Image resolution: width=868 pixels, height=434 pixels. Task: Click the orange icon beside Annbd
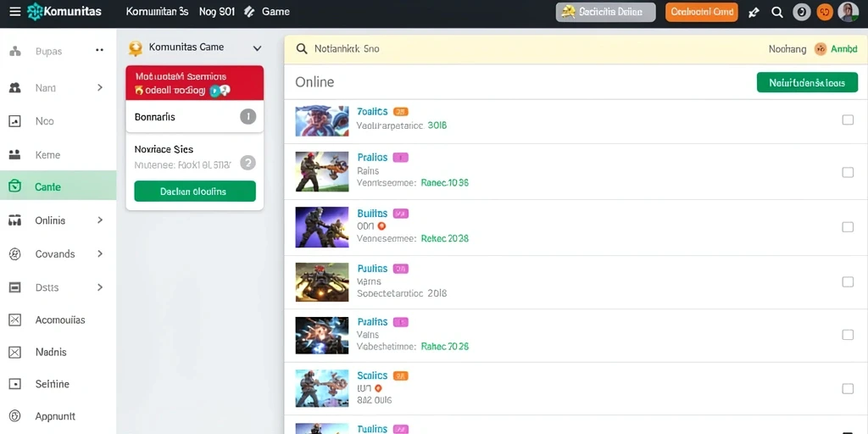(821, 49)
